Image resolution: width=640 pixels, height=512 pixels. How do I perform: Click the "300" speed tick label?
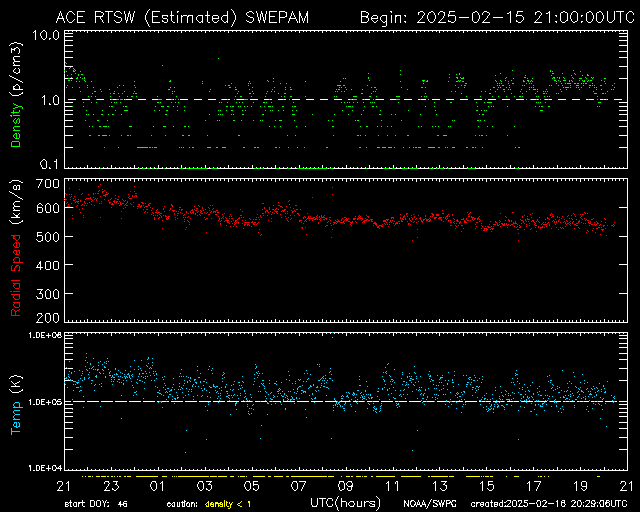pyautogui.click(x=48, y=294)
